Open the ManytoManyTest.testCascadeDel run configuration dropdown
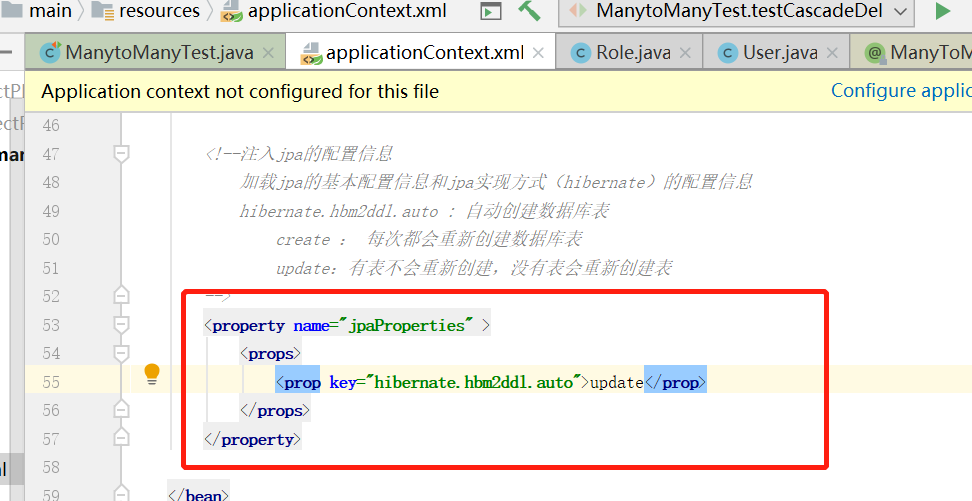The image size is (972, 501). (736, 11)
